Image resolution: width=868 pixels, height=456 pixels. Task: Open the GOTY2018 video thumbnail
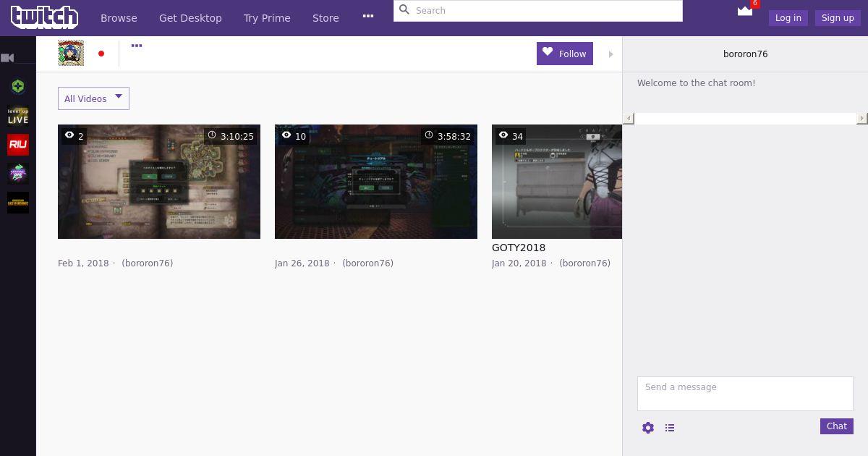[557, 182]
